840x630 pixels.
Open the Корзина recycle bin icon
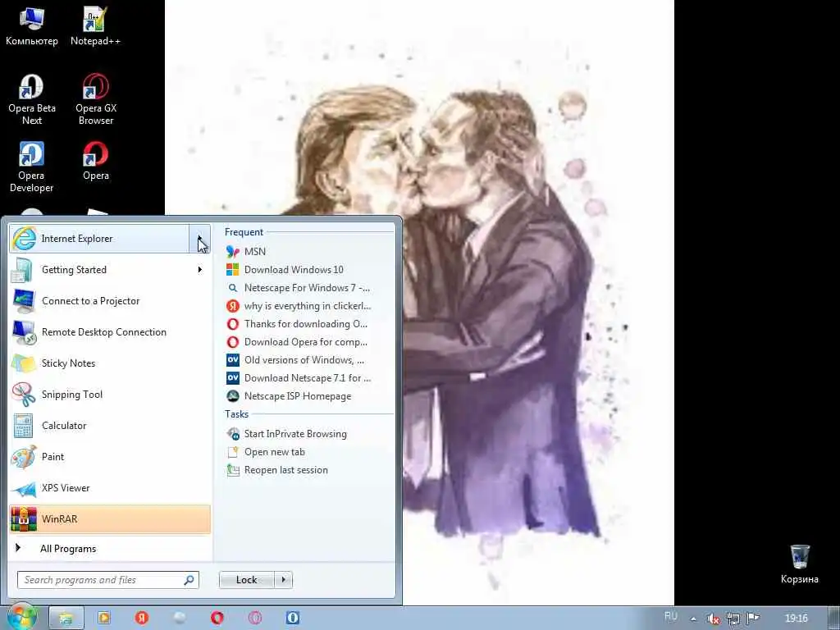(799, 564)
